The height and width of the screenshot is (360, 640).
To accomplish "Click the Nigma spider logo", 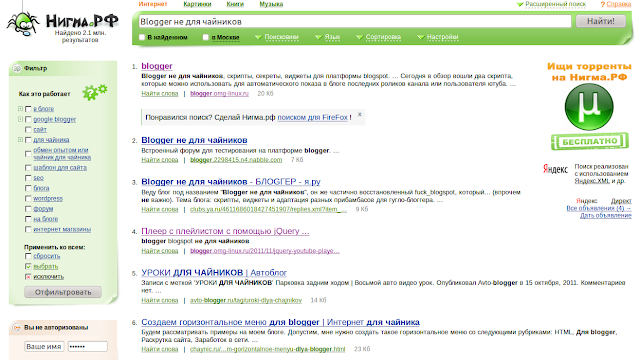I will [x=23, y=22].
